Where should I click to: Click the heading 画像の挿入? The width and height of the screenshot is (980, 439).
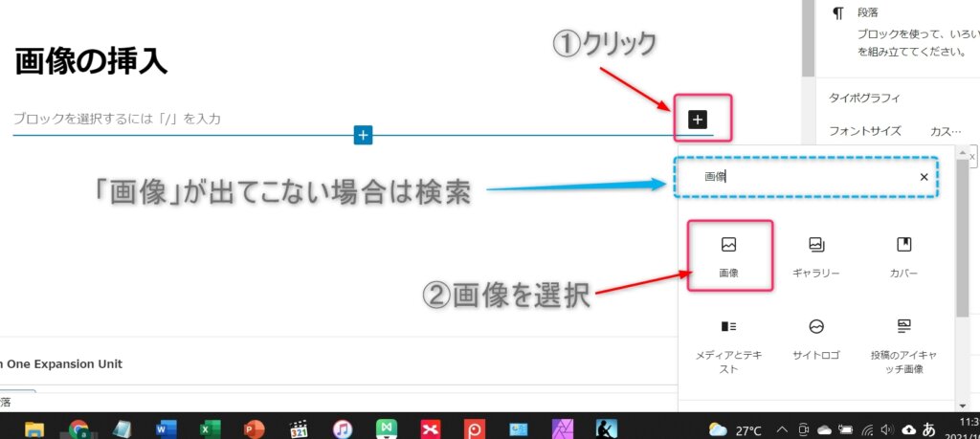pyautogui.click(x=91, y=62)
